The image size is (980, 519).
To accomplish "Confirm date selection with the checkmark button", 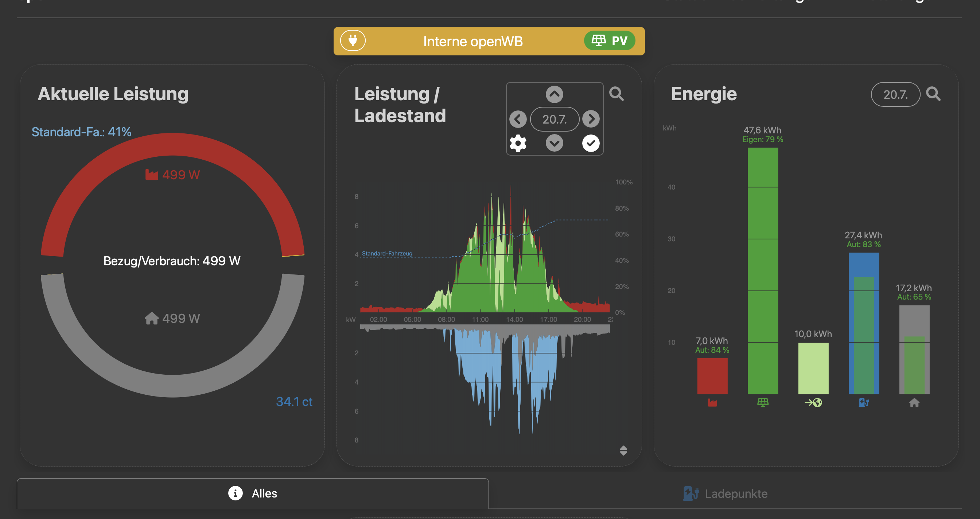I will pyautogui.click(x=590, y=143).
